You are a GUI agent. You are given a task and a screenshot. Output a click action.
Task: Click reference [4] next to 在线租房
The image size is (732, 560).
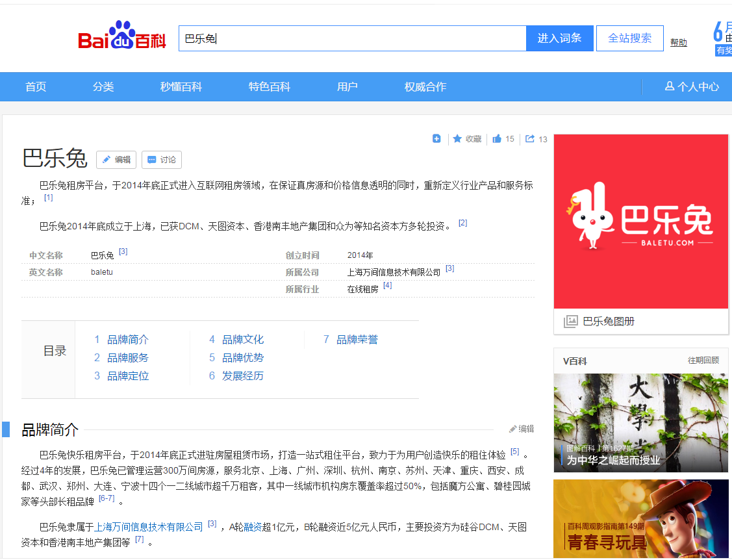click(x=388, y=285)
